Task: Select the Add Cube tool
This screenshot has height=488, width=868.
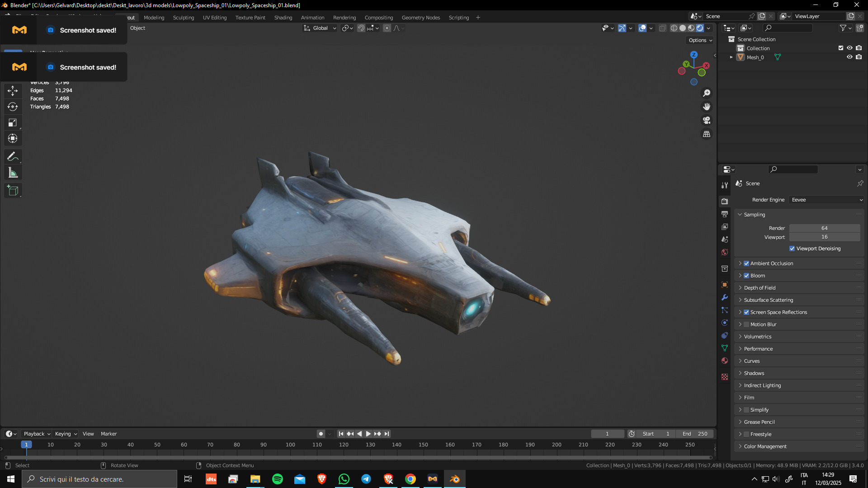Action: (x=13, y=191)
